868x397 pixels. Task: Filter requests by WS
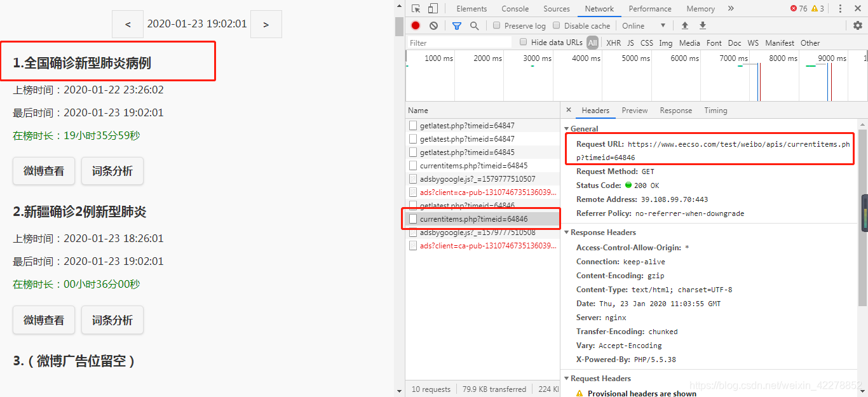pyautogui.click(x=753, y=43)
